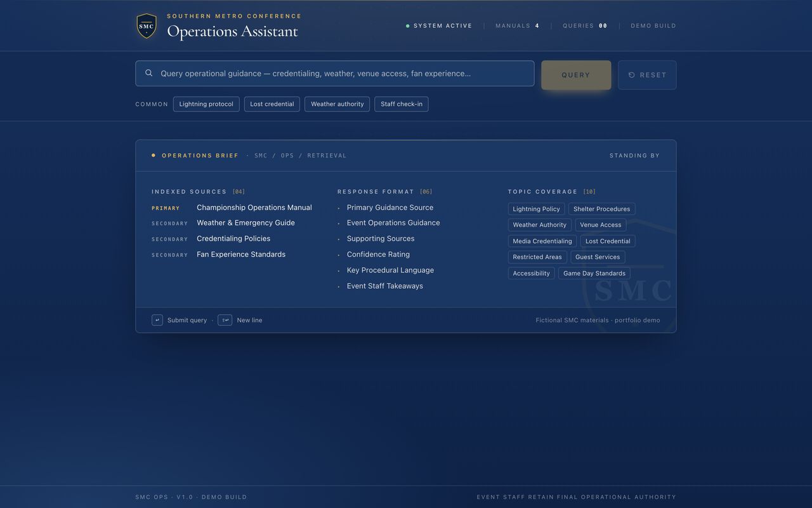Click the MANUALS 4 header counter
812x508 pixels.
click(x=518, y=26)
